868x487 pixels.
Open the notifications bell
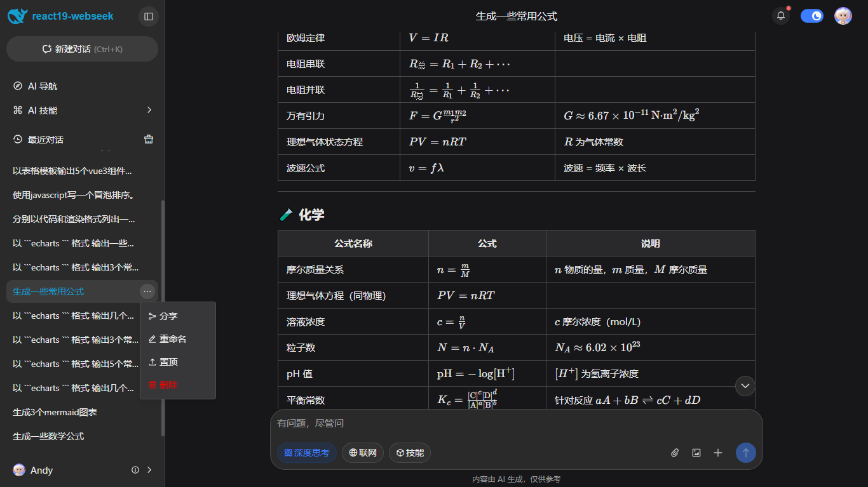781,16
